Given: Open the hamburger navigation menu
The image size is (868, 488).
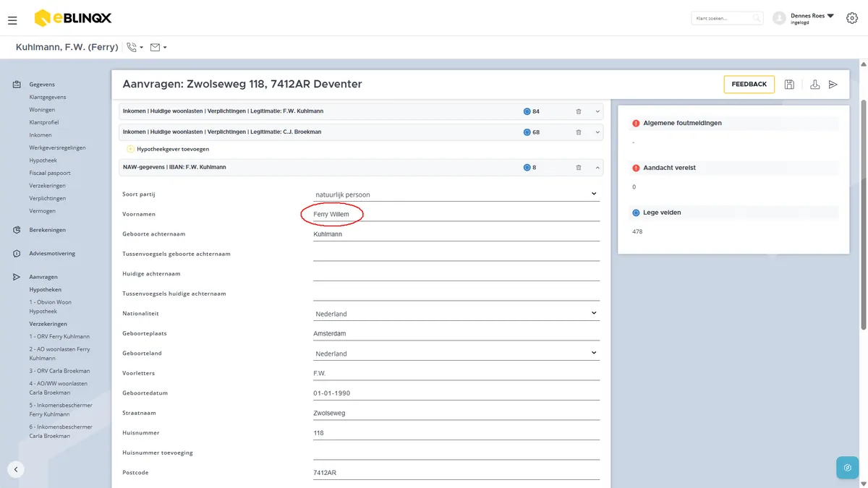Looking at the screenshot, I should (12, 20).
